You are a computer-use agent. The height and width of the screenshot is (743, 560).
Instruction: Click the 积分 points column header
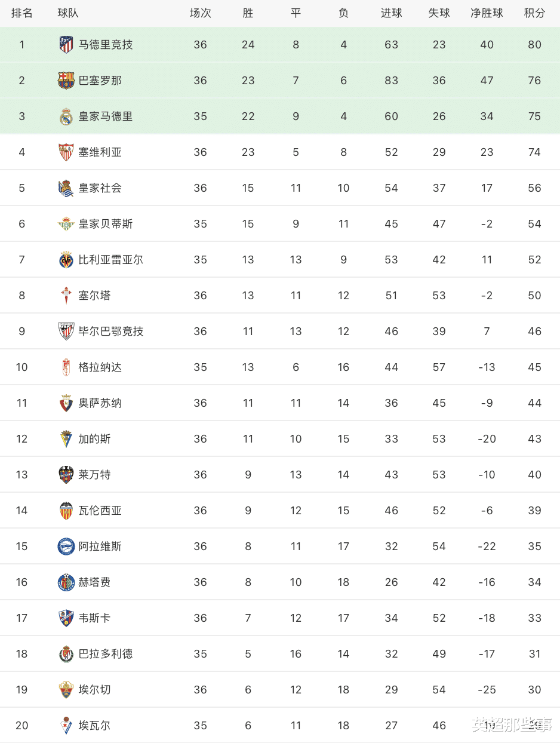point(534,13)
